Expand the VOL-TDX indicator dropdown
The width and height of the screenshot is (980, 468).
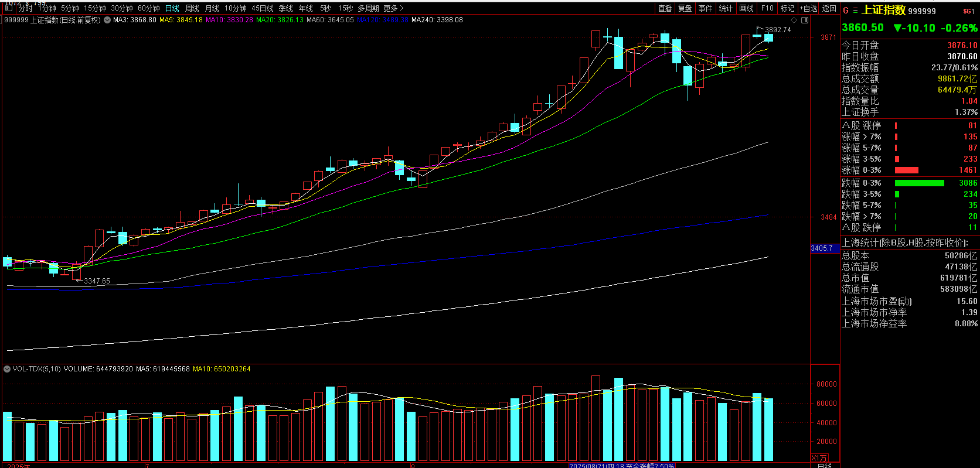click(x=7, y=369)
